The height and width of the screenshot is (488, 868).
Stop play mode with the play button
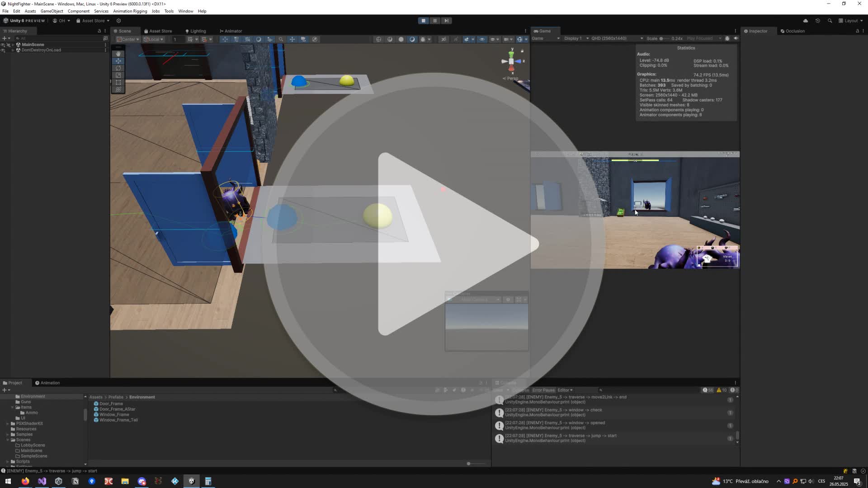click(x=423, y=21)
